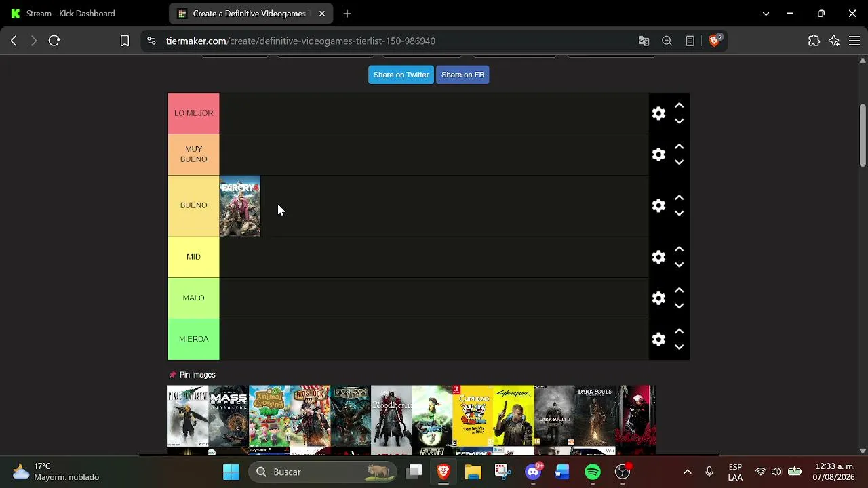Select the first BioShock cover
Screen dimensions: 868x488
click(351, 416)
